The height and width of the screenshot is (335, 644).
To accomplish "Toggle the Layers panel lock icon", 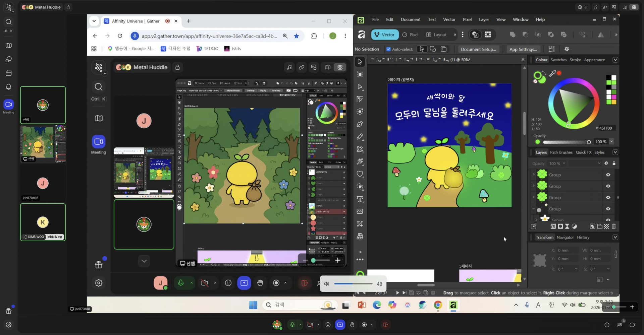I will [614, 163].
